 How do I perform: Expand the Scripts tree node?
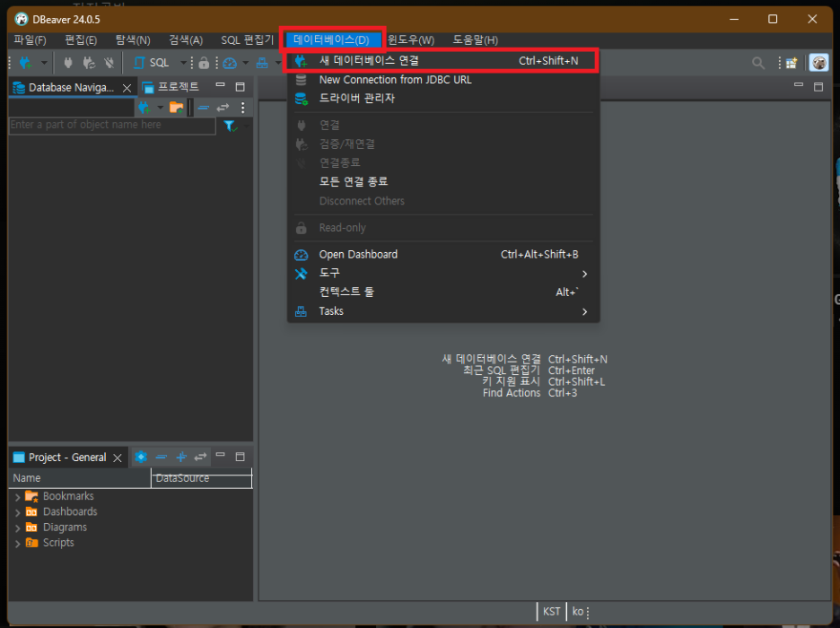tap(17, 544)
